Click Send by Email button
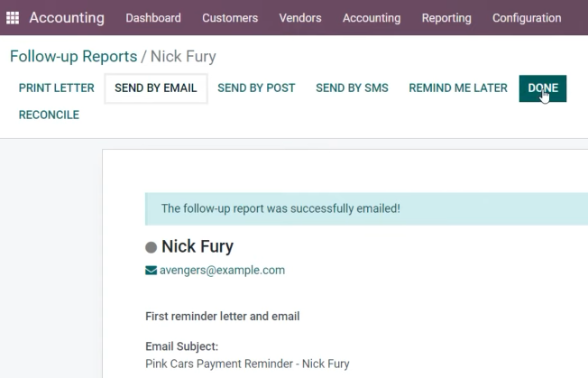 pyautogui.click(x=156, y=88)
